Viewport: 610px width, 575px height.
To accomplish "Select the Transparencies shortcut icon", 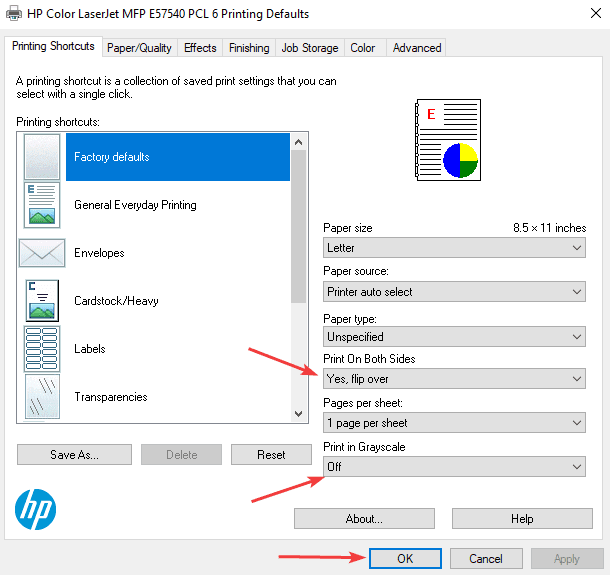I will click(42, 397).
